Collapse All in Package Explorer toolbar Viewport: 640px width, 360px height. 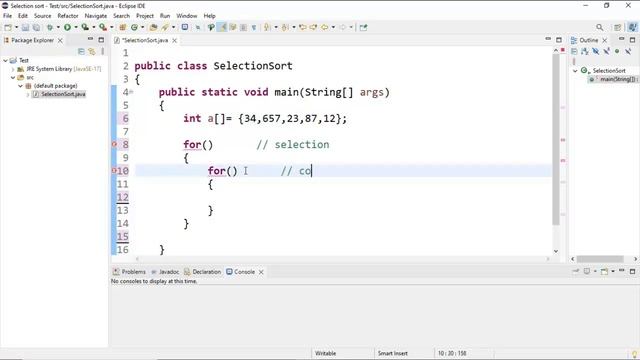tap(81, 51)
